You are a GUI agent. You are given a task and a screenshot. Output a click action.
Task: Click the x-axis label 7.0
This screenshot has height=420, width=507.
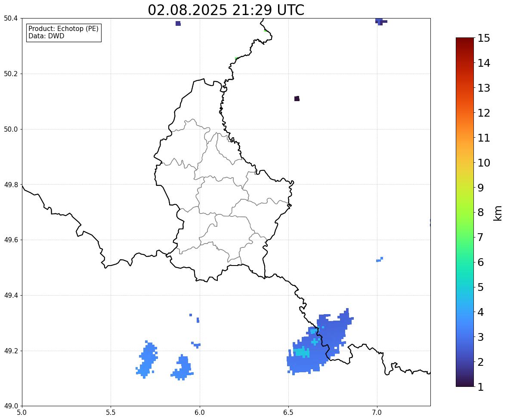pos(377,413)
